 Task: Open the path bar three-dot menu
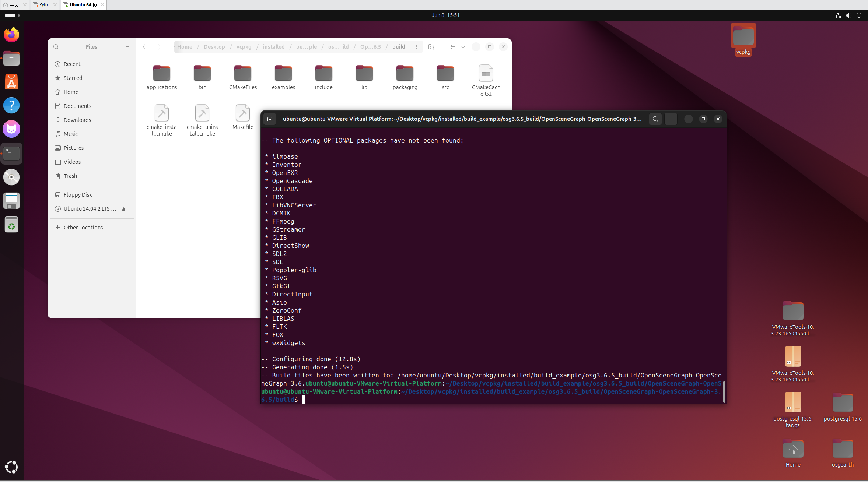[x=416, y=47]
